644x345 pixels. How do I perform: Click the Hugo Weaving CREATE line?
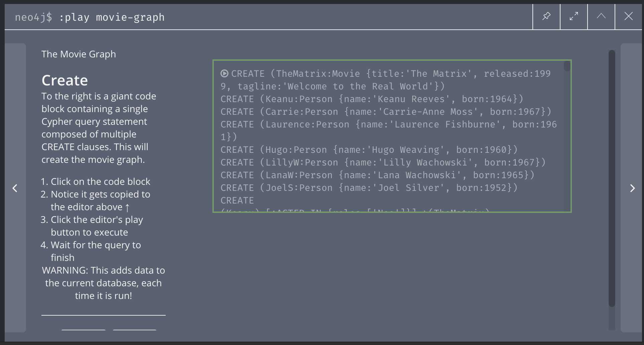click(x=369, y=150)
